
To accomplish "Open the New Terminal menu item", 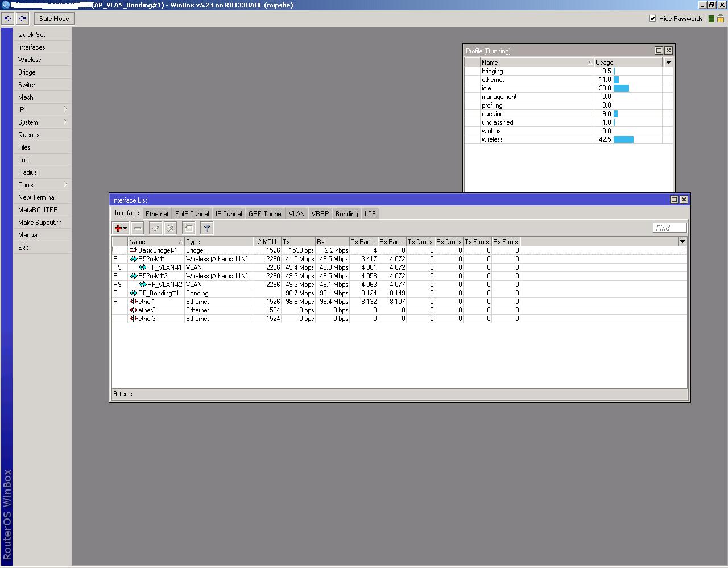I will coord(37,197).
